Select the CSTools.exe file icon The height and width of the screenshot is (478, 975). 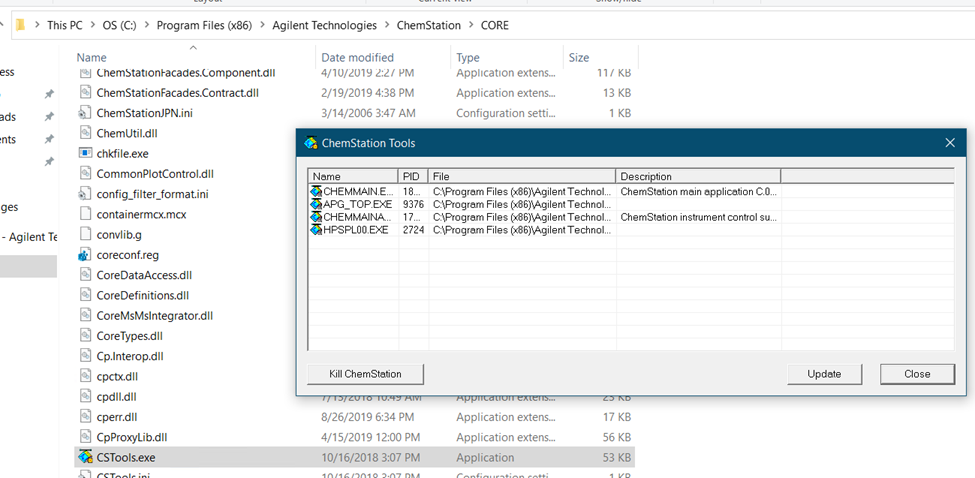[85, 457]
